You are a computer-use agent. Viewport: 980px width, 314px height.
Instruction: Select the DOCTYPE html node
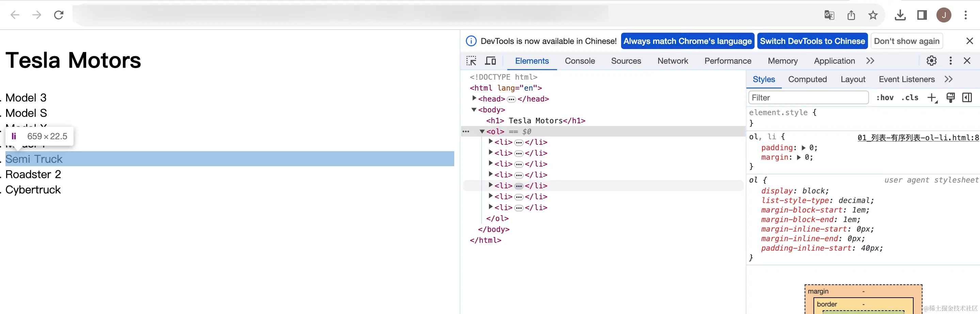click(x=503, y=77)
